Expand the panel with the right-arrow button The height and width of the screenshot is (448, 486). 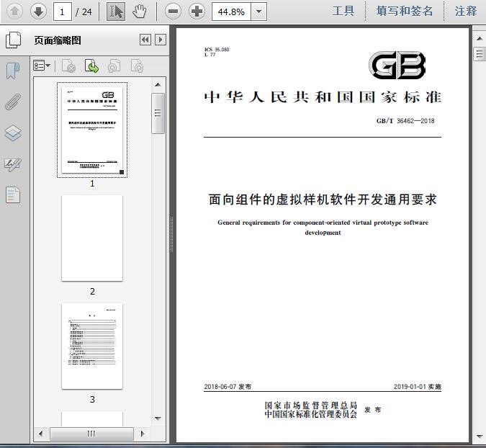click(160, 40)
